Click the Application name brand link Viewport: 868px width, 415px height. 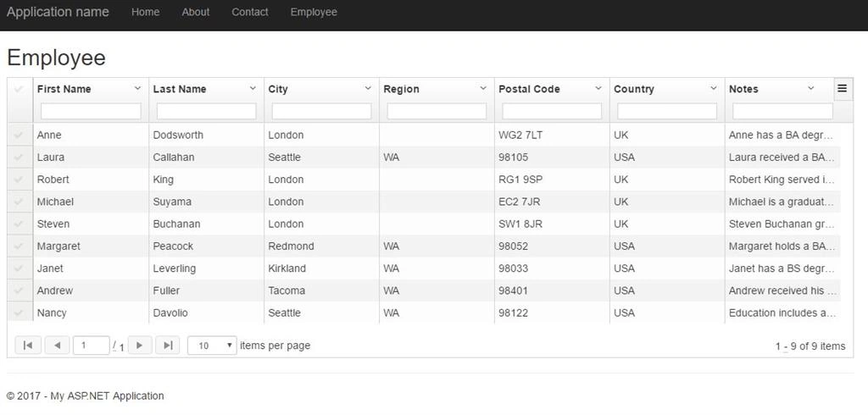58,12
